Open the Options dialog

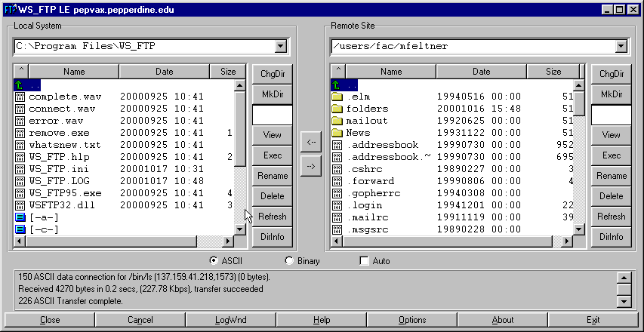412,320
